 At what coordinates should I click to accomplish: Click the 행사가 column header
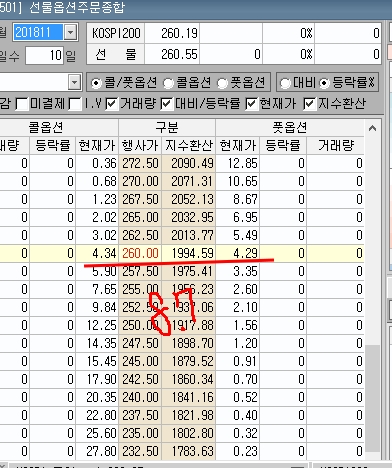tap(140, 145)
